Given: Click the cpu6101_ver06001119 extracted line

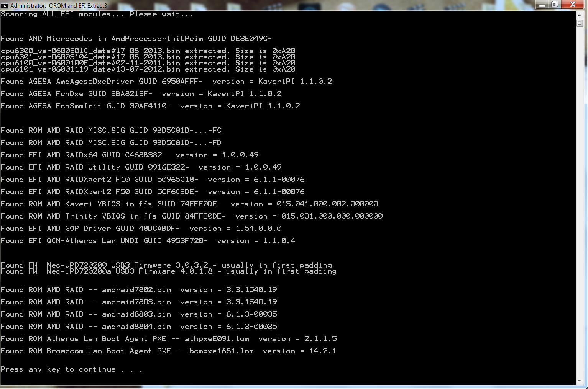Looking at the screenshot, I should coord(148,69).
